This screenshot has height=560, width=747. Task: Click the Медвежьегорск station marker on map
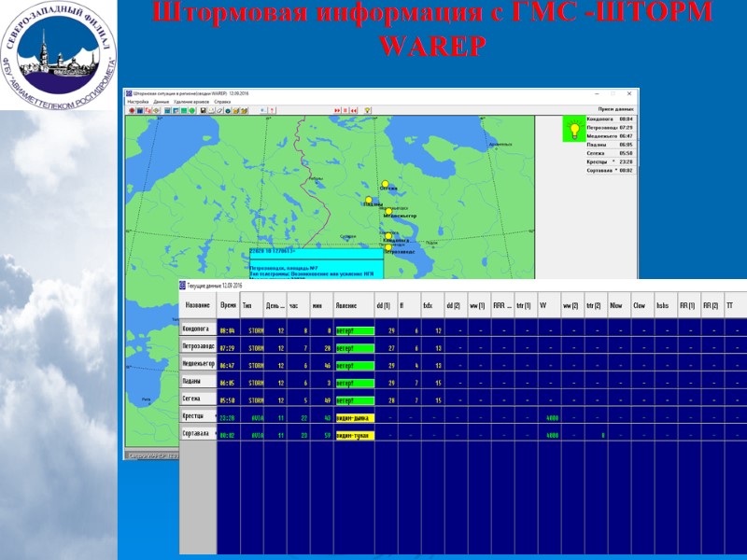click(x=388, y=211)
